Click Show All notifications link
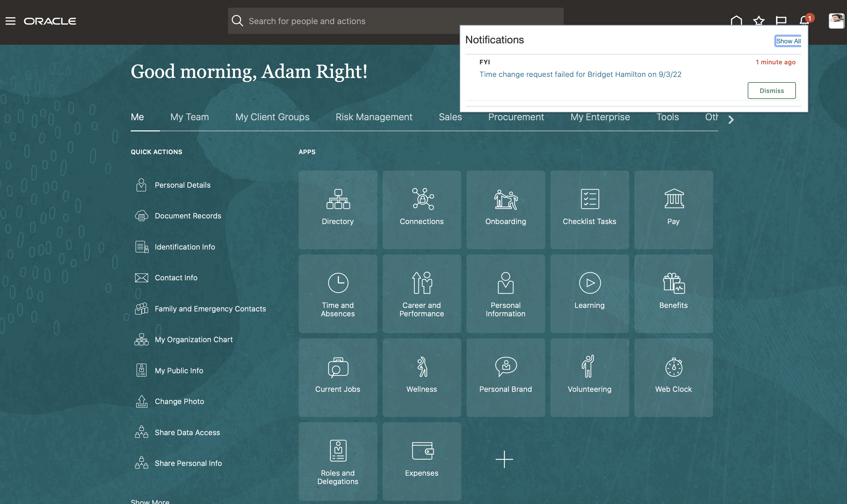 click(788, 41)
